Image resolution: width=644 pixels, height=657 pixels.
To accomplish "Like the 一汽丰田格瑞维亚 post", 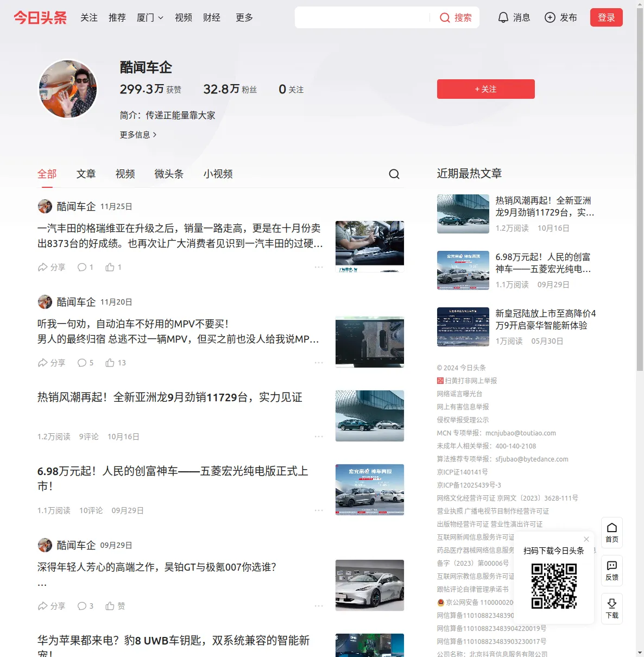I will click(x=113, y=267).
